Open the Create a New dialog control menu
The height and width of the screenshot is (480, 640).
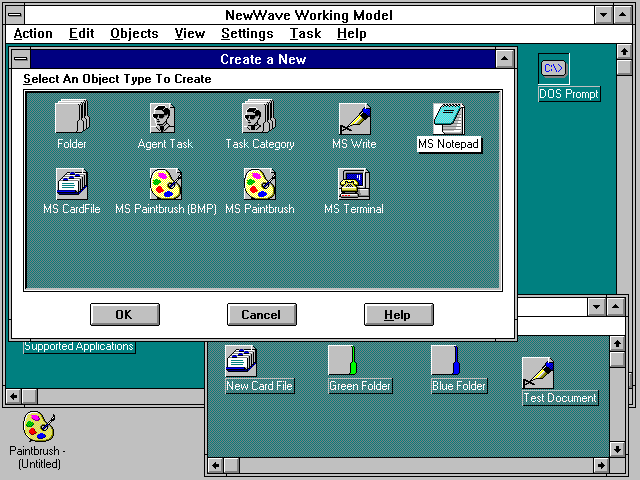(20, 59)
